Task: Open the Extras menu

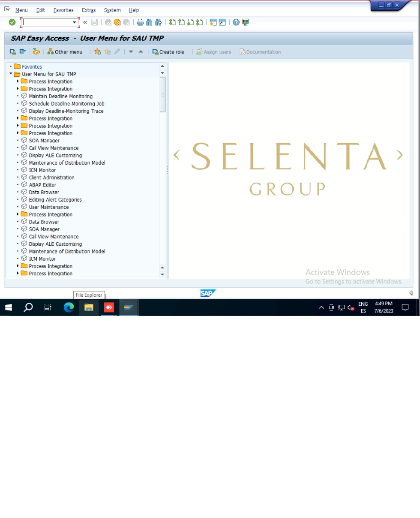Action: pyautogui.click(x=89, y=10)
